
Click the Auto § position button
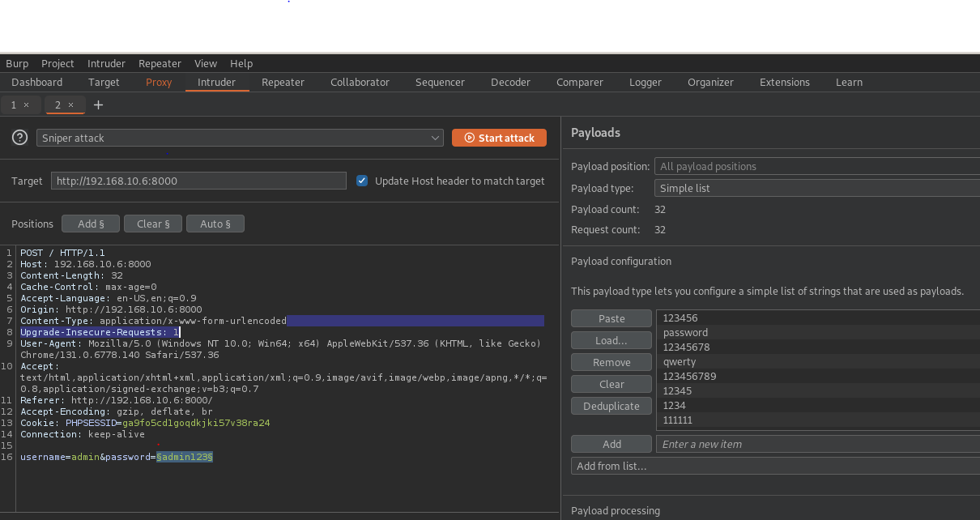(x=215, y=224)
